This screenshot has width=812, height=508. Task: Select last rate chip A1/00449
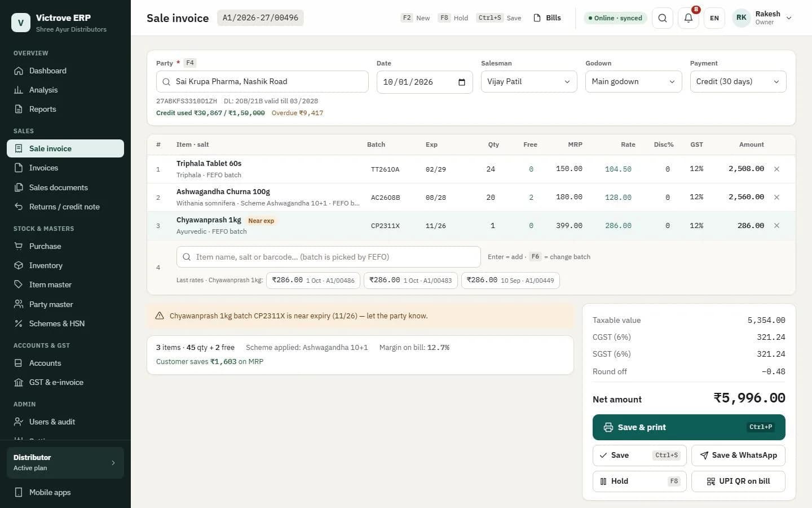point(510,281)
